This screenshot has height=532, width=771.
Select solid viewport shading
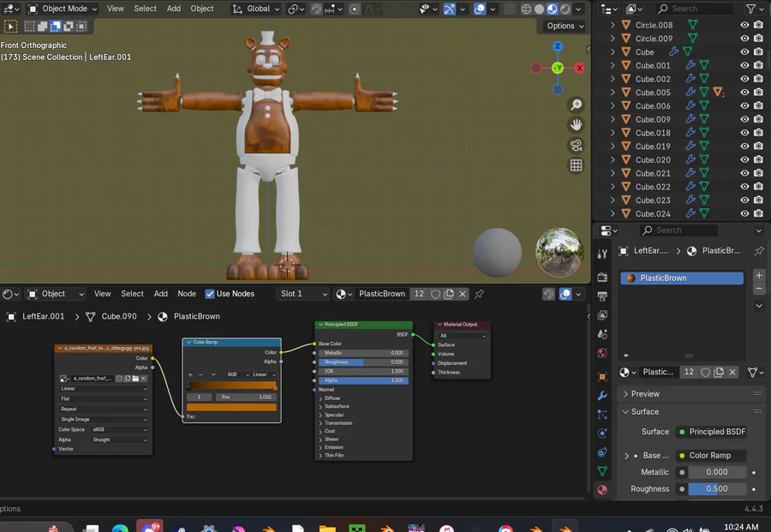[540, 9]
